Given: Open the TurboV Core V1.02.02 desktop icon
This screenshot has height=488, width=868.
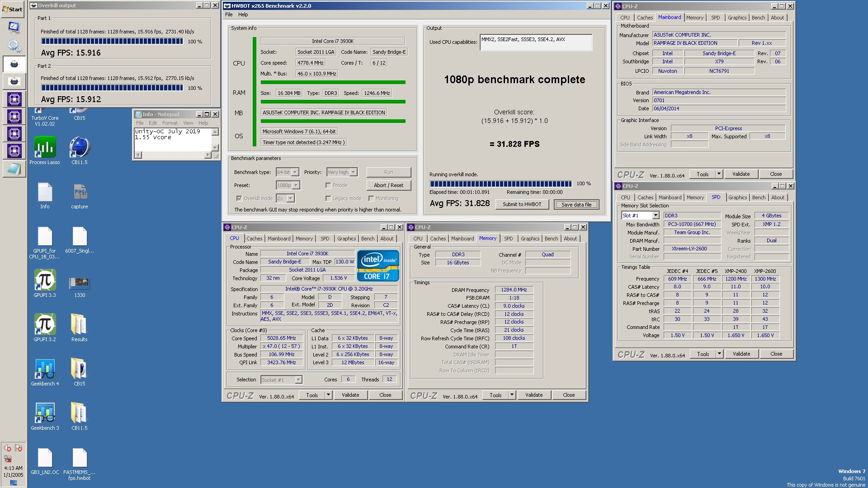Looking at the screenshot, I should (x=45, y=117).
